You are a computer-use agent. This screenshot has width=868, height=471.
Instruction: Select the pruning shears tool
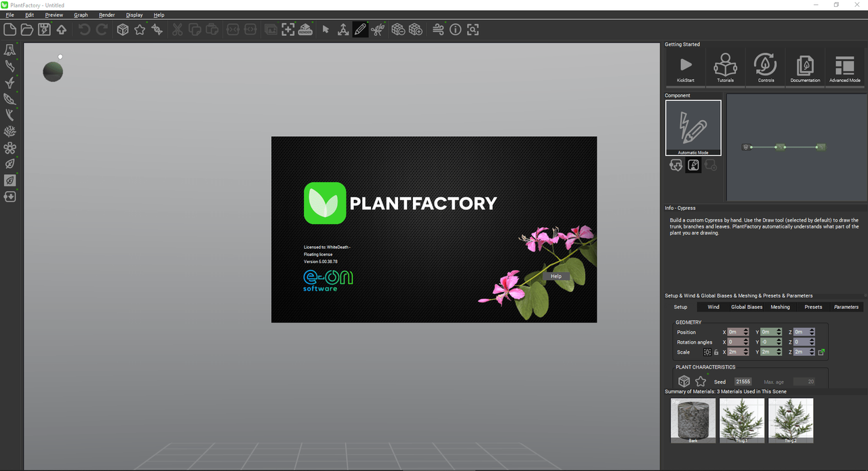(x=378, y=29)
